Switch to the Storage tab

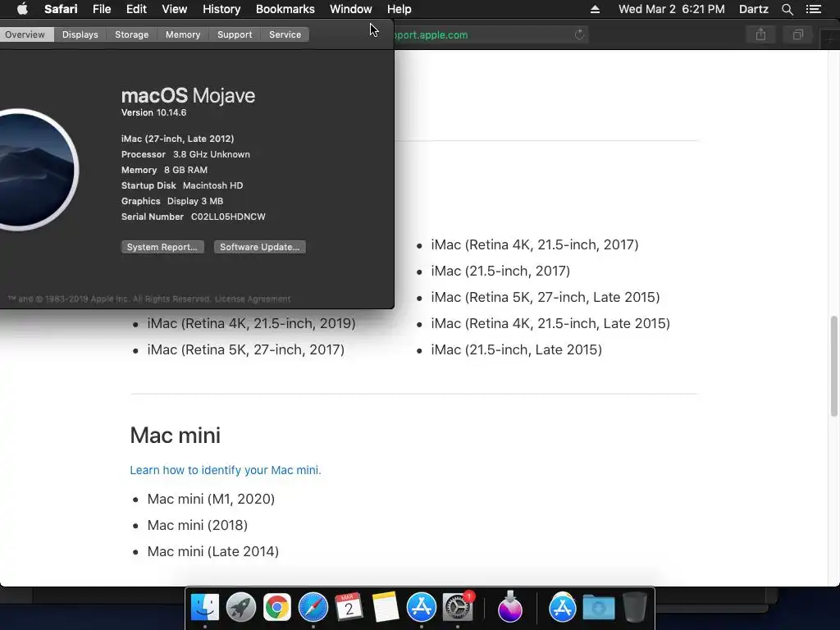click(131, 34)
